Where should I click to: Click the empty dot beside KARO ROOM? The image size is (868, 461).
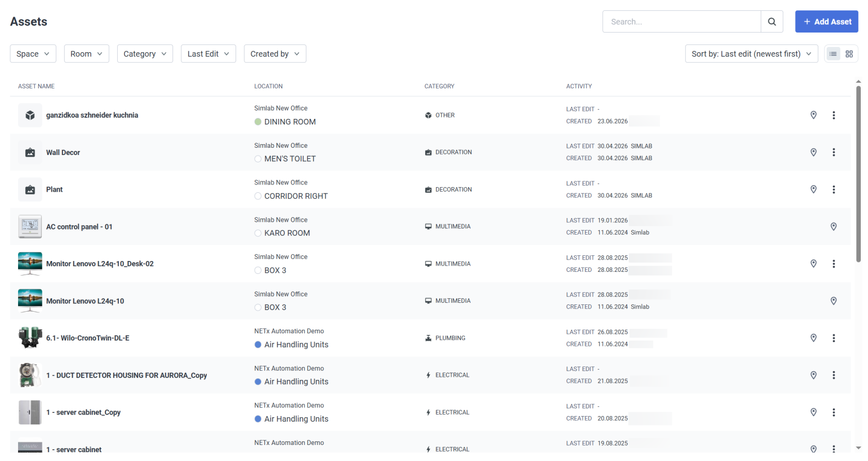[x=258, y=233]
